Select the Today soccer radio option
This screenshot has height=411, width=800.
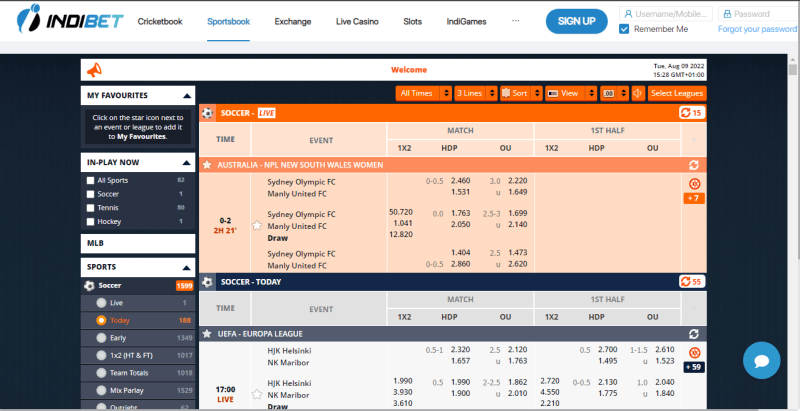click(101, 320)
